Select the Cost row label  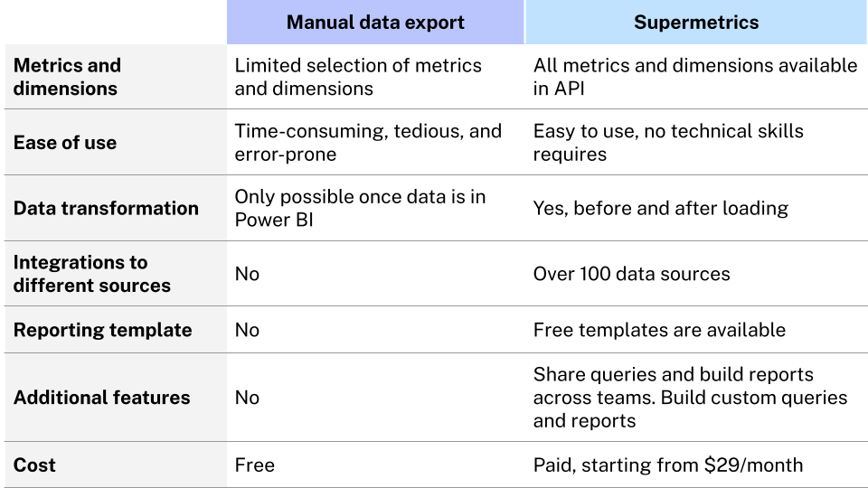[x=34, y=465]
